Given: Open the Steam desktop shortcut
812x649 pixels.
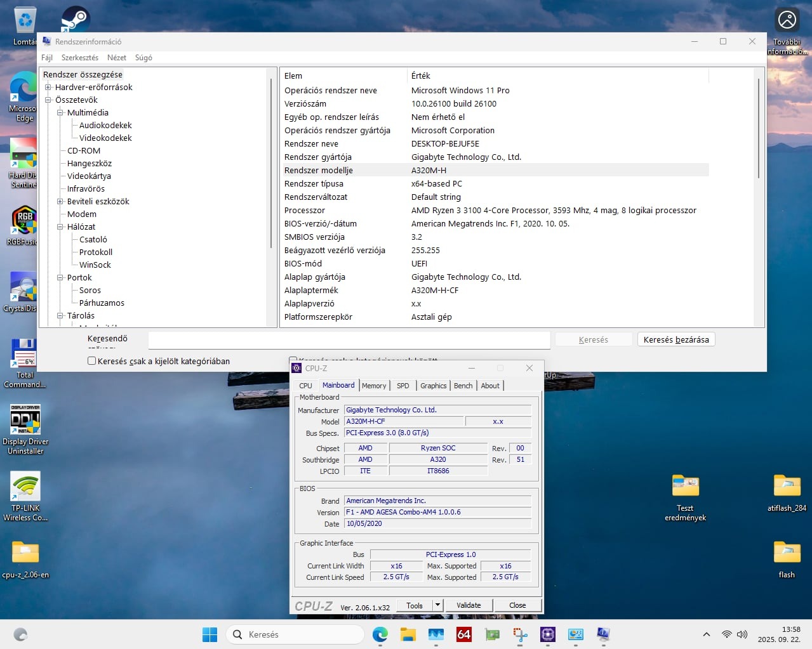Looking at the screenshot, I should click(76, 19).
